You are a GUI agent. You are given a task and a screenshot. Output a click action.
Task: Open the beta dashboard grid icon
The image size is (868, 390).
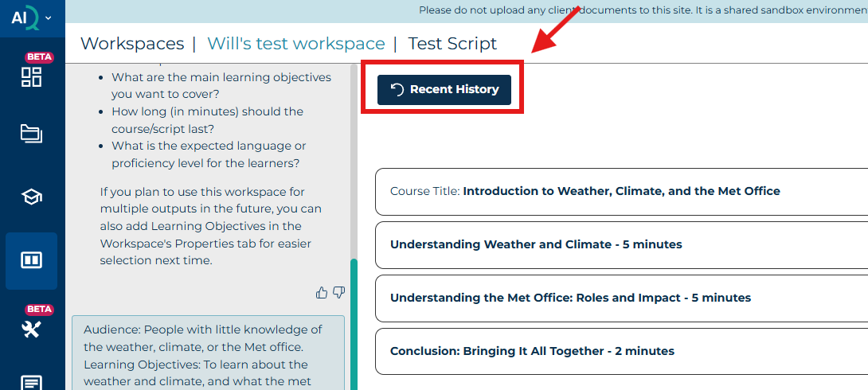[x=32, y=76]
